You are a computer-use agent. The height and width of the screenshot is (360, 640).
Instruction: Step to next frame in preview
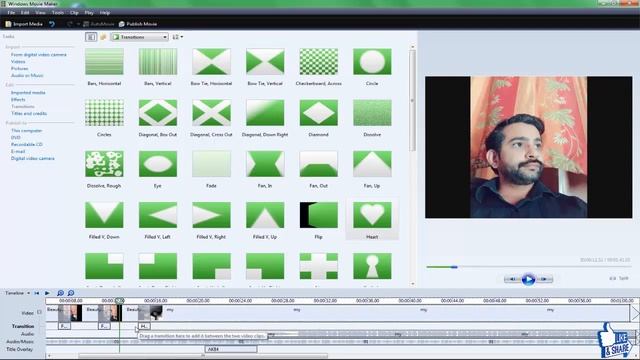pos(544,279)
